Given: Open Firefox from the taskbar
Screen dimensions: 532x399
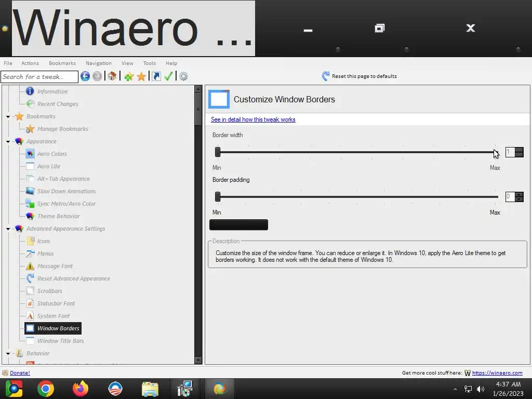Looking at the screenshot, I should pos(81,389).
